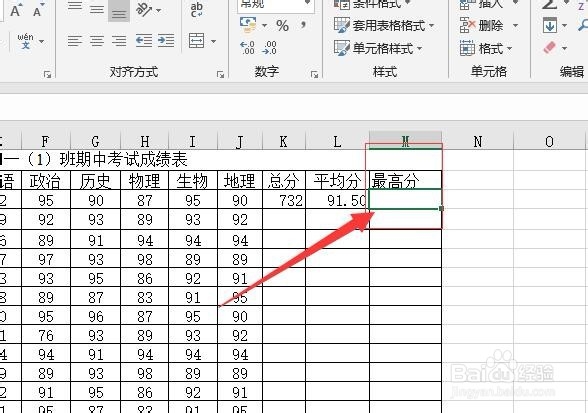Click the Decrease Decimal icon

[x=269, y=48]
